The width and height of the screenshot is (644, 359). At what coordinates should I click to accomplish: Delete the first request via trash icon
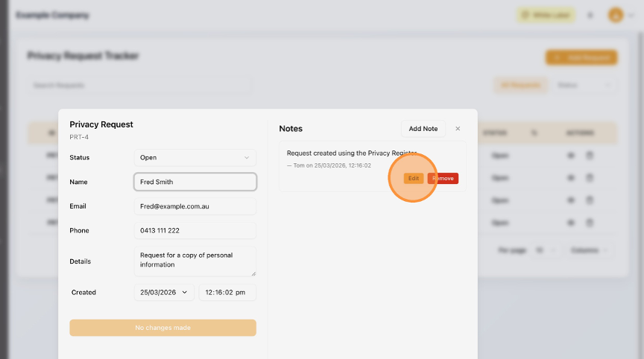pyautogui.click(x=589, y=156)
